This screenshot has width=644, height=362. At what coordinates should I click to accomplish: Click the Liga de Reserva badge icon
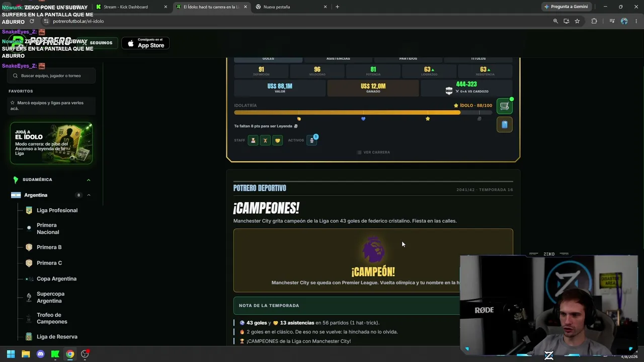(x=29, y=337)
